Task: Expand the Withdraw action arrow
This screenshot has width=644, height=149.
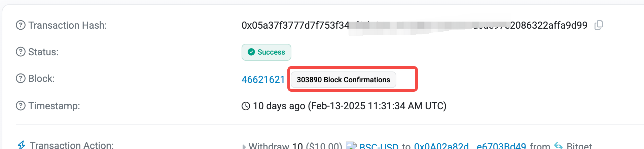Action: coord(244,146)
